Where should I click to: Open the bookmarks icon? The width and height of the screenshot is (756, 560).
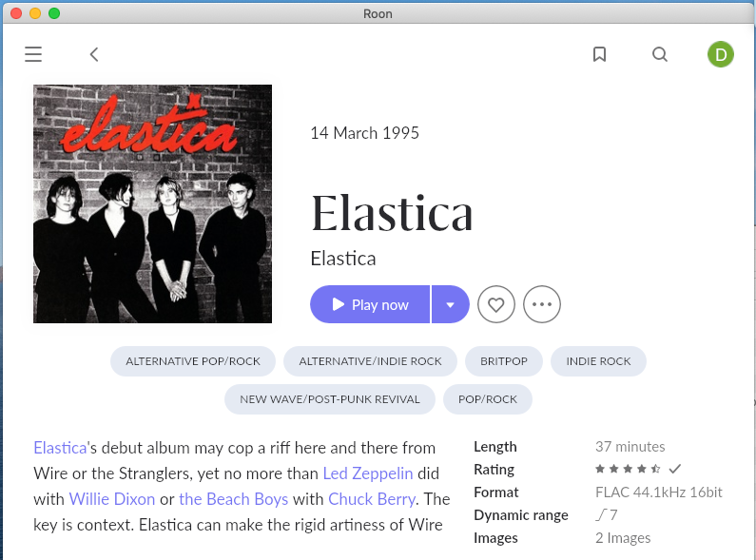click(599, 54)
